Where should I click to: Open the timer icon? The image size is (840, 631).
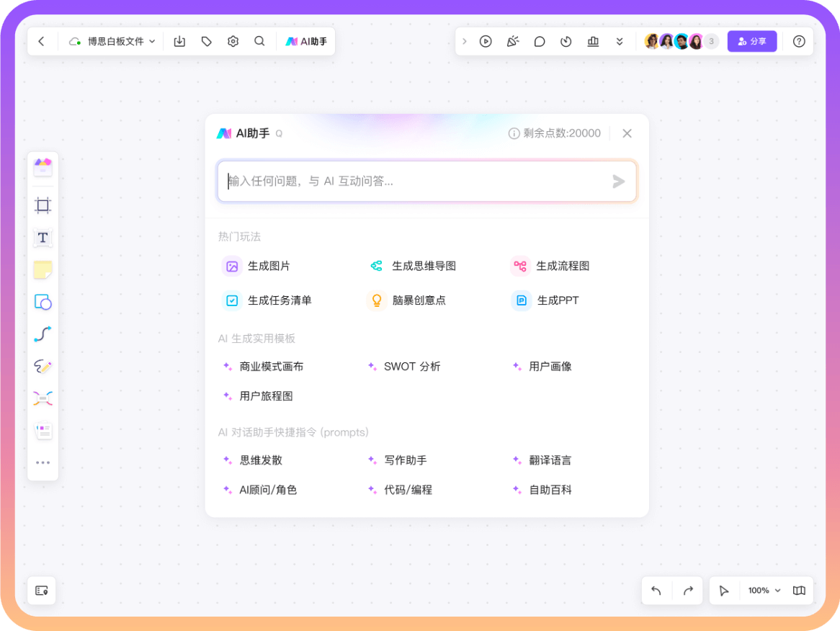pyautogui.click(x=566, y=41)
